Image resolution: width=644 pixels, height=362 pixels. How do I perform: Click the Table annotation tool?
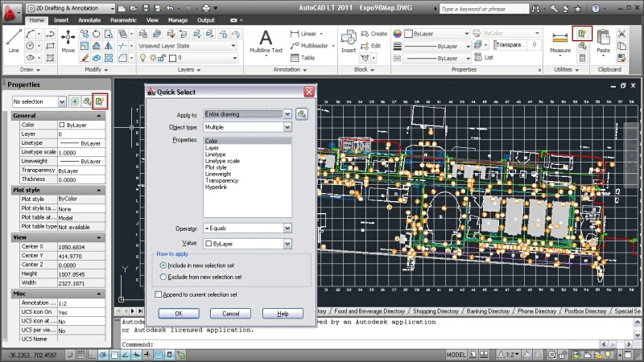click(303, 58)
